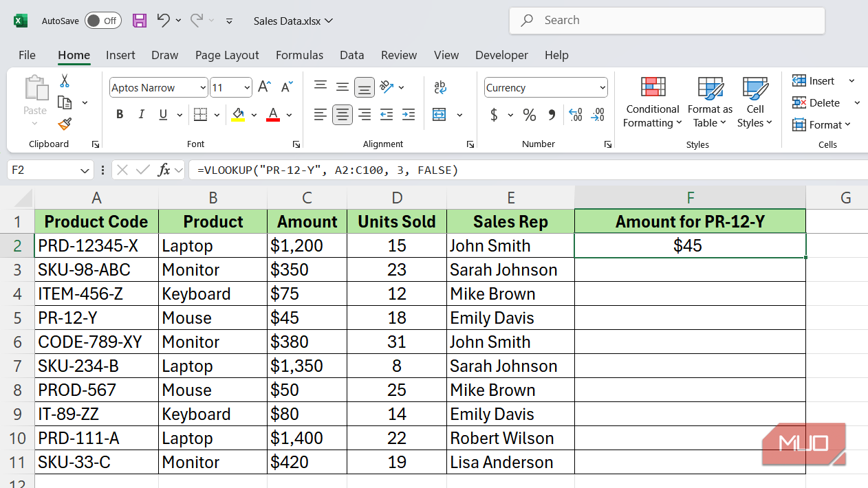Open the Fill Color dropdown arrow
Viewport: 868px width, 488px height.
tap(254, 115)
